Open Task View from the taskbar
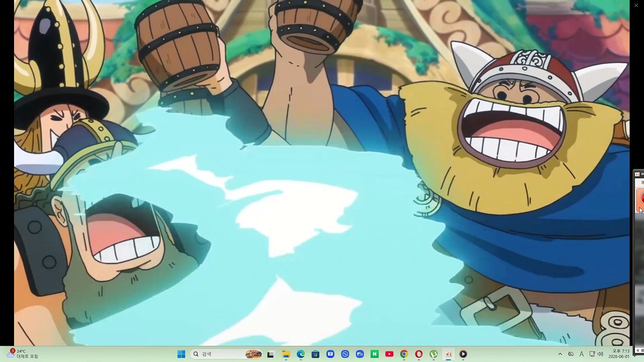The image size is (644, 362). [270, 354]
